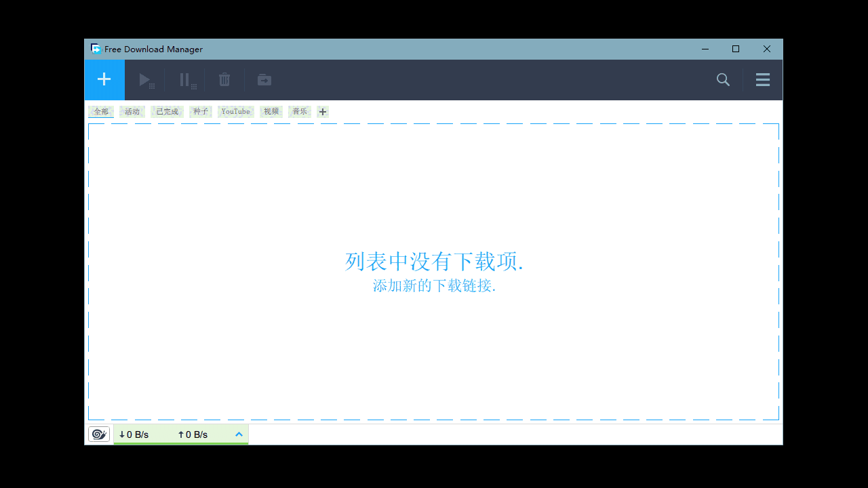Enable the YouTube filter tab
The width and height of the screenshot is (868, 488).
point(235,111)
